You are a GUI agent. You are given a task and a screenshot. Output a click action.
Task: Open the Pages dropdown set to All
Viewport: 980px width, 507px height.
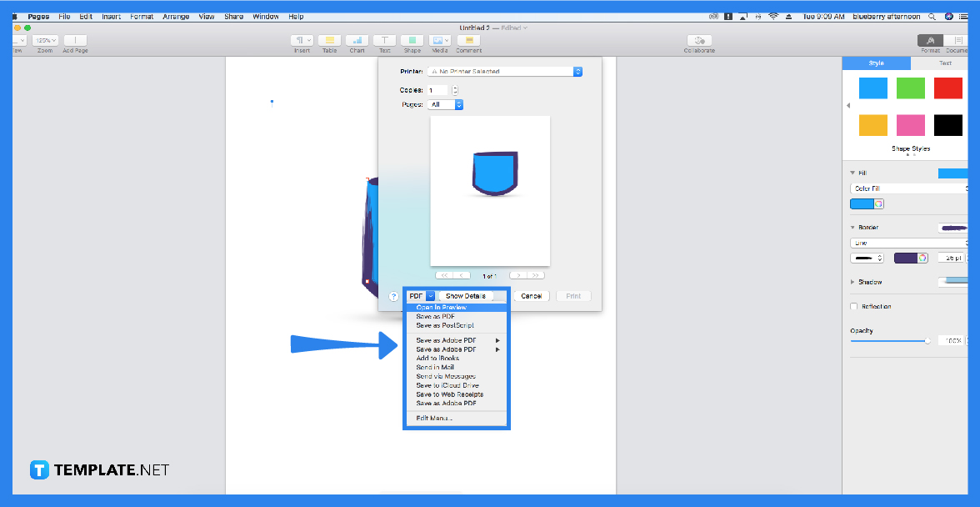[x=447, y=103]
